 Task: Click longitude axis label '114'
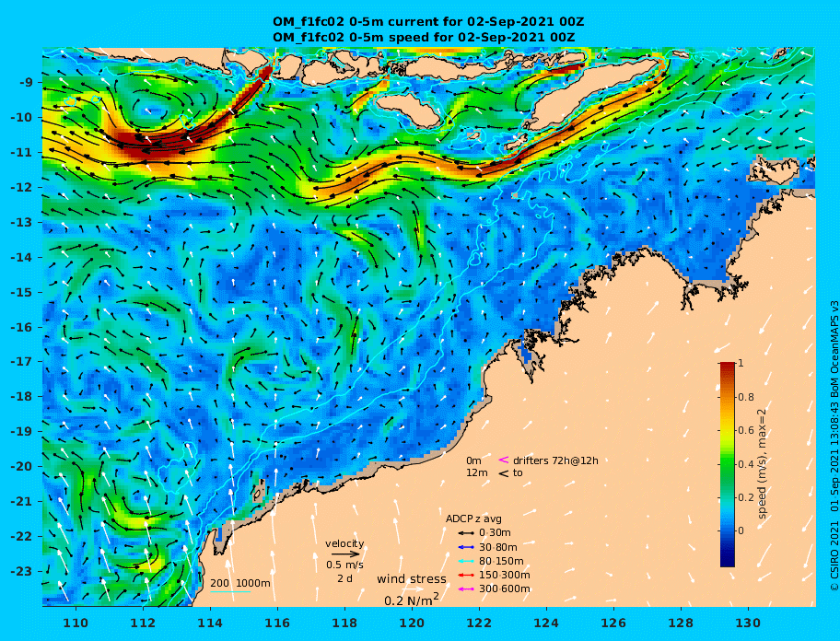pyautogui.click(x=210, y=623)
